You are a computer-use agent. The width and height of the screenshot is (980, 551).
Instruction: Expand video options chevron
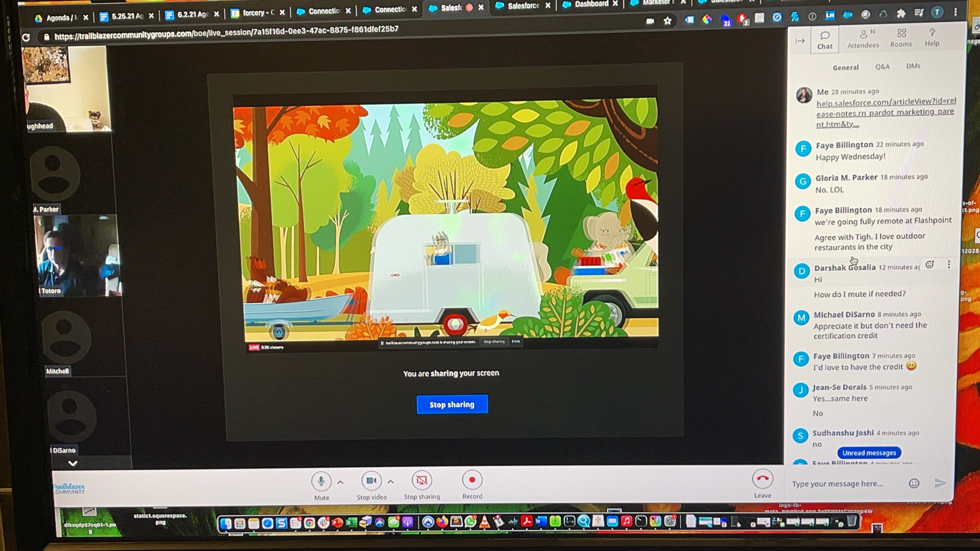pos(391,482)
